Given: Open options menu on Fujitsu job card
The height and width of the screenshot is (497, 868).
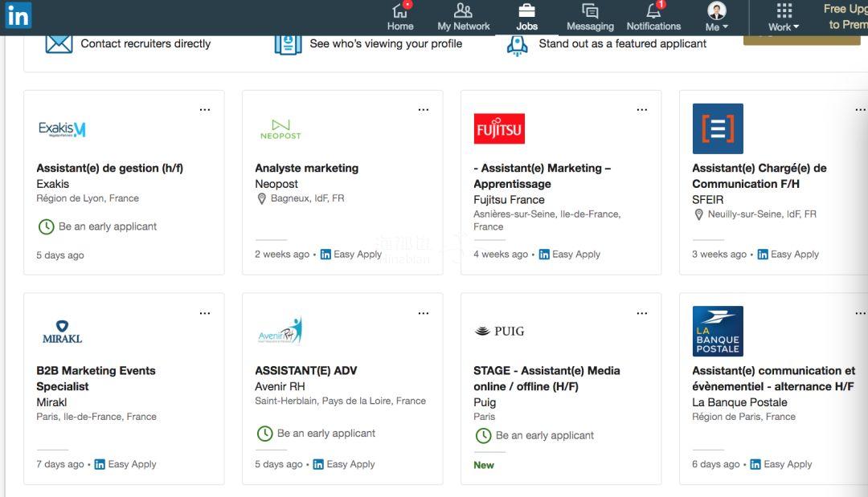Looking at the screenshot, I should (x=642, y=109).
